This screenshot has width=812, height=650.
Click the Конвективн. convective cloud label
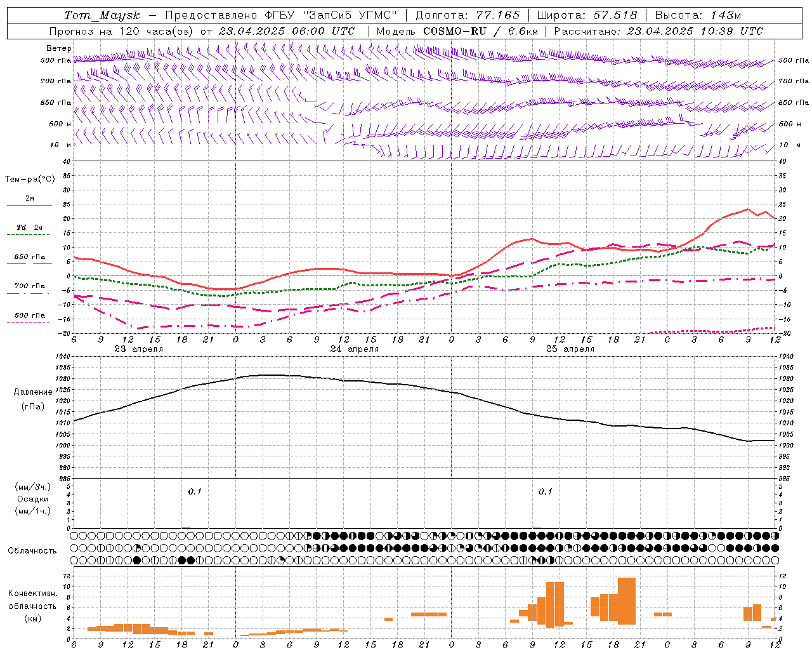pos(32,594)
